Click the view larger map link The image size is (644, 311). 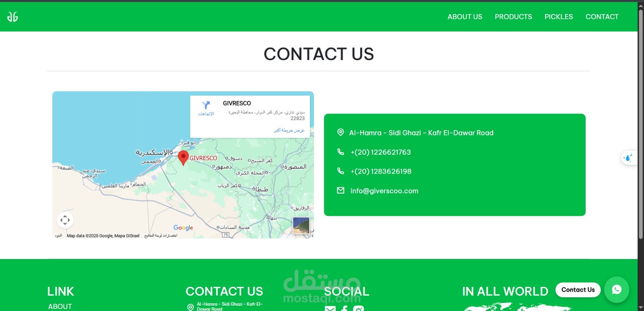[289, 130]
